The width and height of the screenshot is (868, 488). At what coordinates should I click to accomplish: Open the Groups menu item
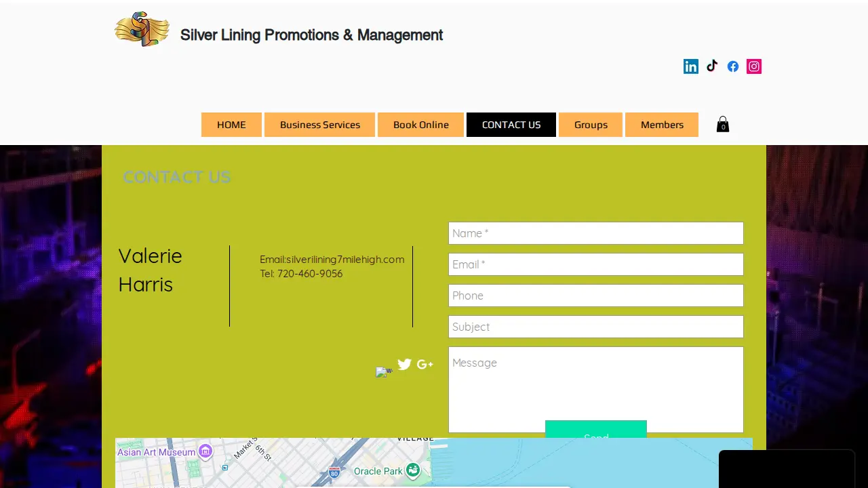591,125
